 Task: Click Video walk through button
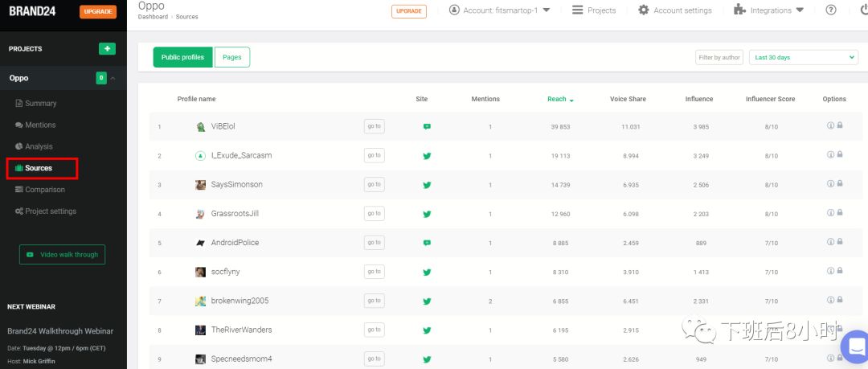pos(62,254)
